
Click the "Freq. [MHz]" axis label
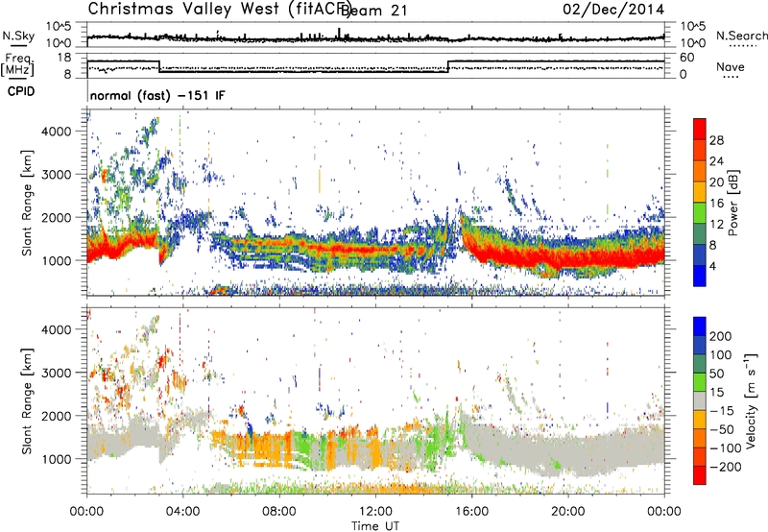pyautogui.click(x=17, y=64)
